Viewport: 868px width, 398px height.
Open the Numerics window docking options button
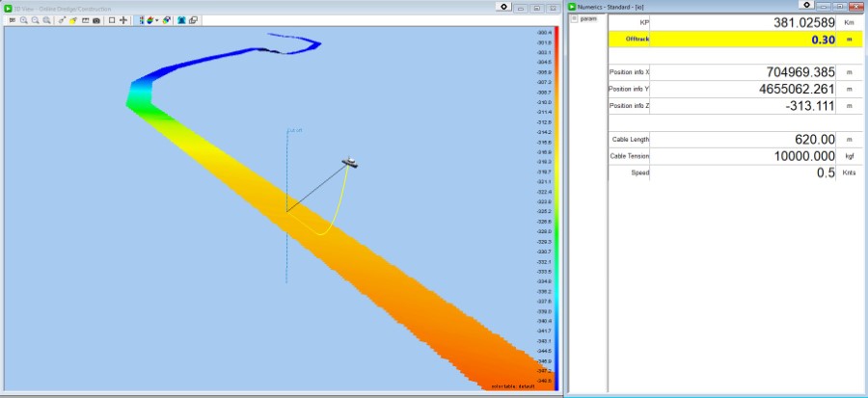[x=806, y=5]
